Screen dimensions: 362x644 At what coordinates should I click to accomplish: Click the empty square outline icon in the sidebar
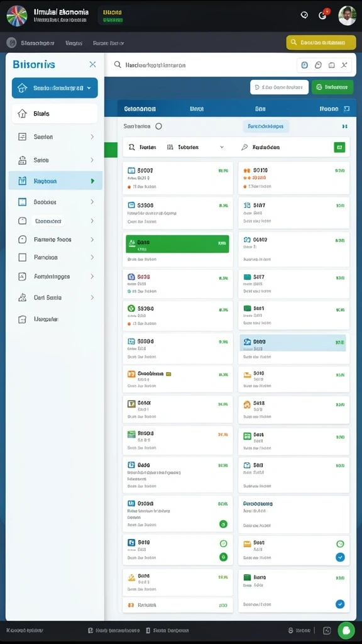23,257
